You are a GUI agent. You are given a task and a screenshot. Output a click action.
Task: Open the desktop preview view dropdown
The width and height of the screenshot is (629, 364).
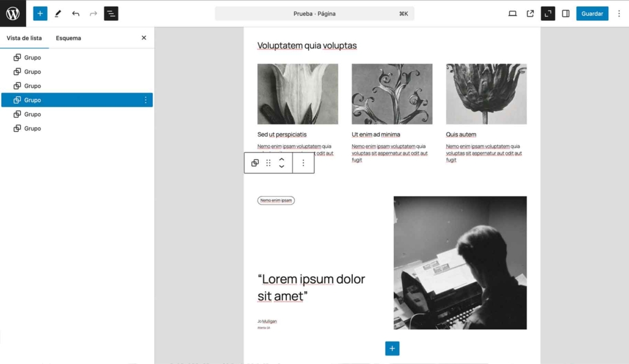coord(512,13)
